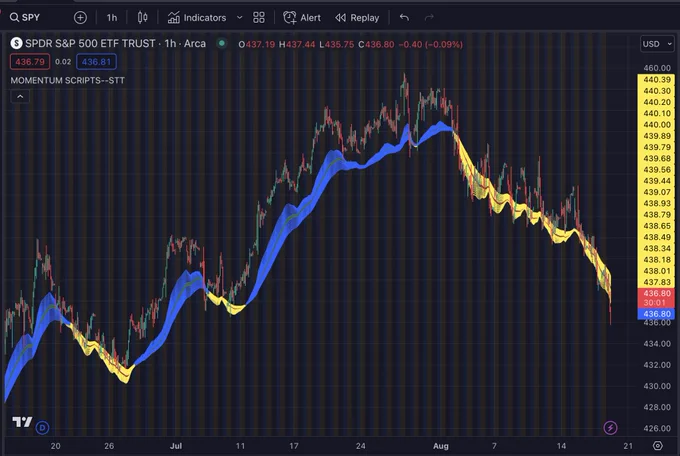Click the blue 436.80 price label
Image resolution: width=680 pixels, height=456 pixels.
(x=657, y=314)
